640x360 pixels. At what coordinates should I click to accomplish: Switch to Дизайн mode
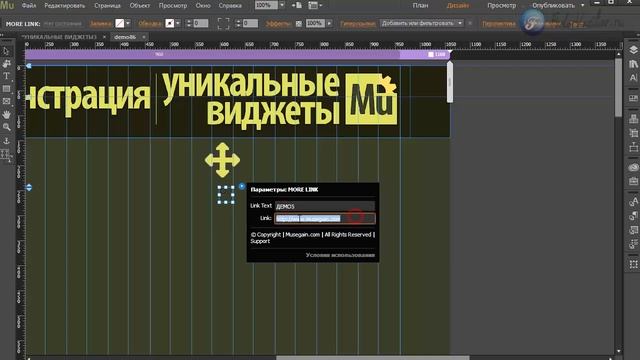click(x=458, y=6)
